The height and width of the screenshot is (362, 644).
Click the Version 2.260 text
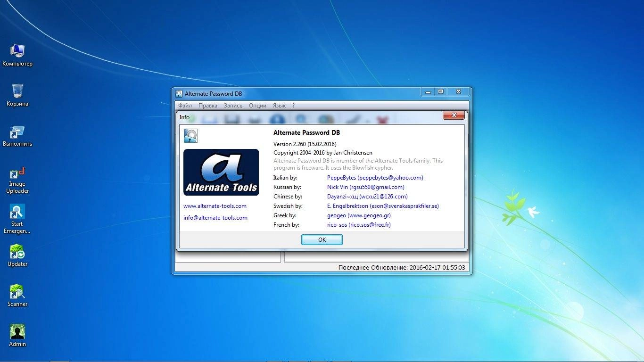(x=305, y=144)
